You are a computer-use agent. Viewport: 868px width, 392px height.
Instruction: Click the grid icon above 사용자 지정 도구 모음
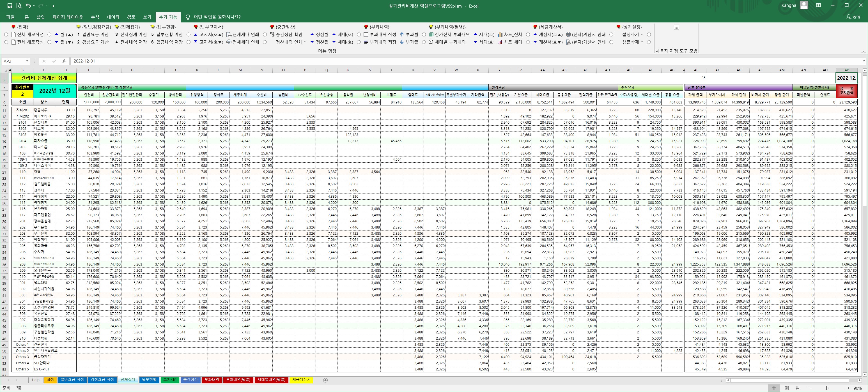pyautogui.click(x=676, y=27)
